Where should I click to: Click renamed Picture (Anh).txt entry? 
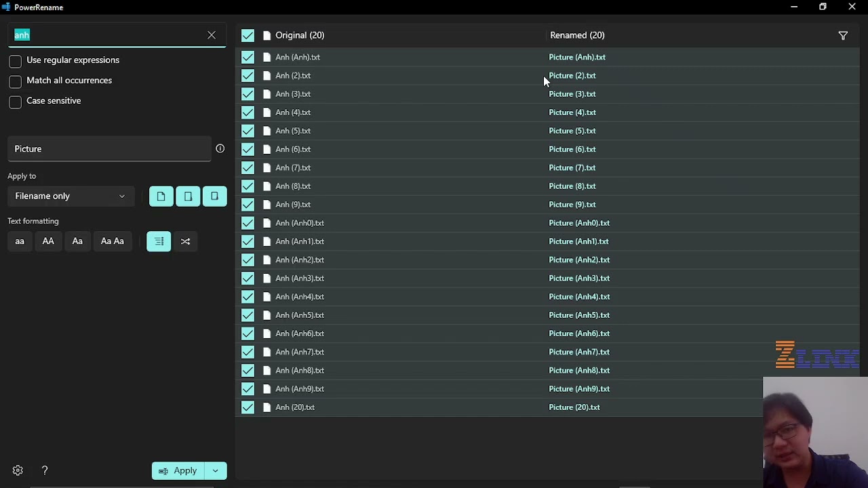click(577, 57)
